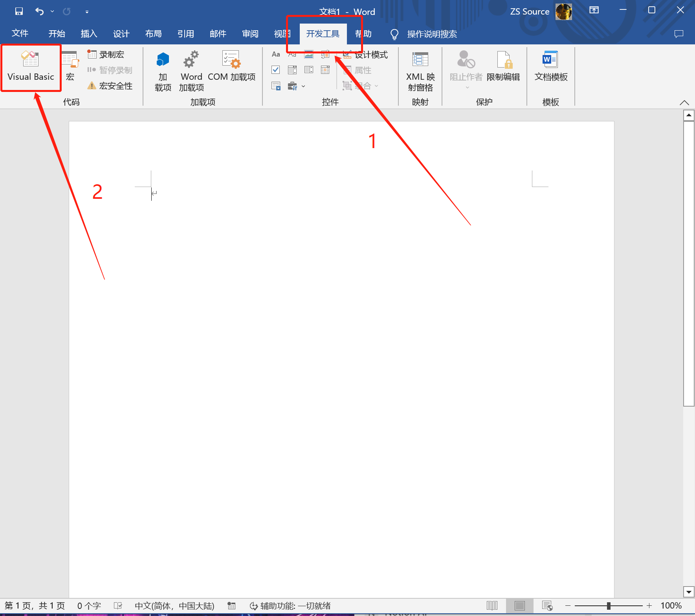
Task: Expand the legacy tools dropdown
Action: pyautogui.click(x=303, y=86)
